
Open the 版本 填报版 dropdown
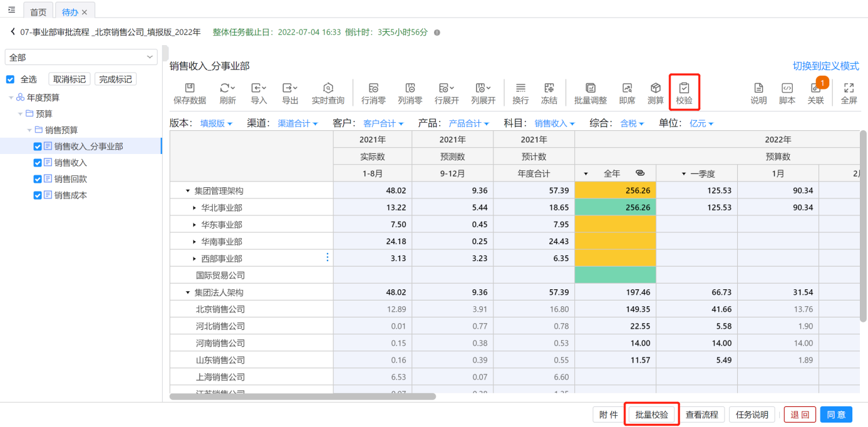(x=216, y=124)
